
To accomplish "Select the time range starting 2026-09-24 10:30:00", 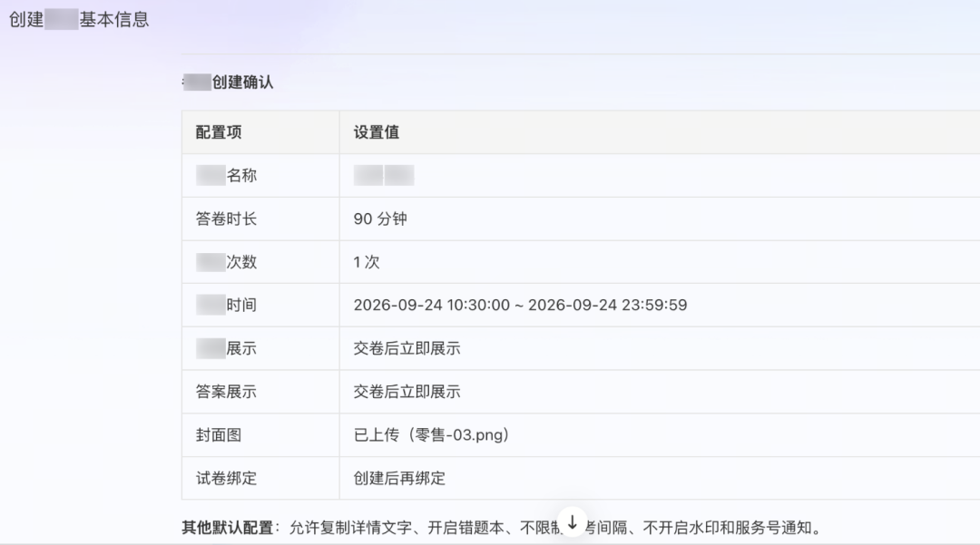I will 520,306.
